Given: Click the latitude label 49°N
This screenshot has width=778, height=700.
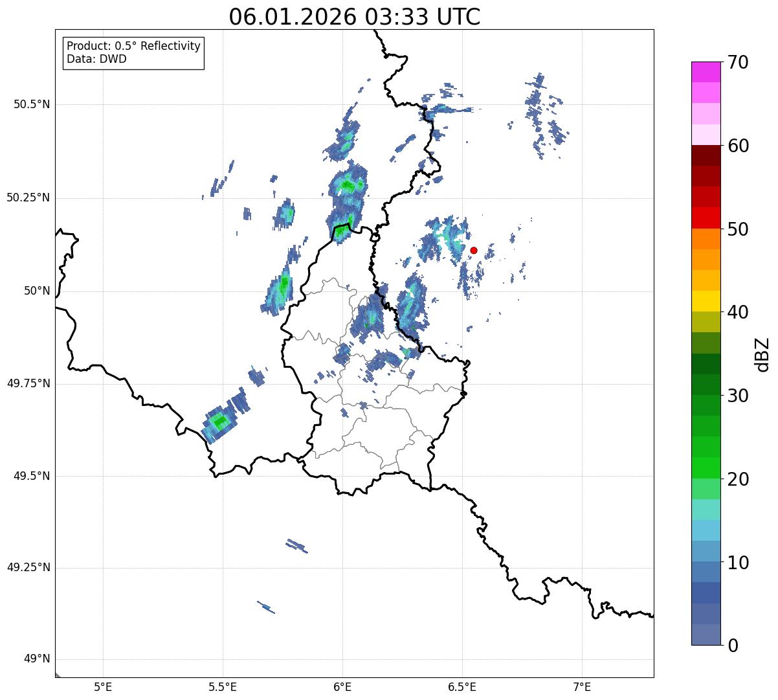Looking at the screenshot, I should pos(37,659).
